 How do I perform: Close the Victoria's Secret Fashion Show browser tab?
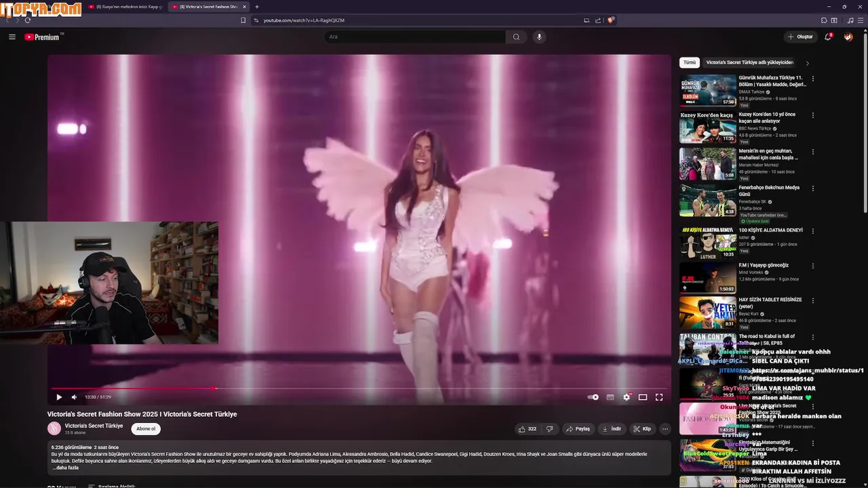(244, 7)
